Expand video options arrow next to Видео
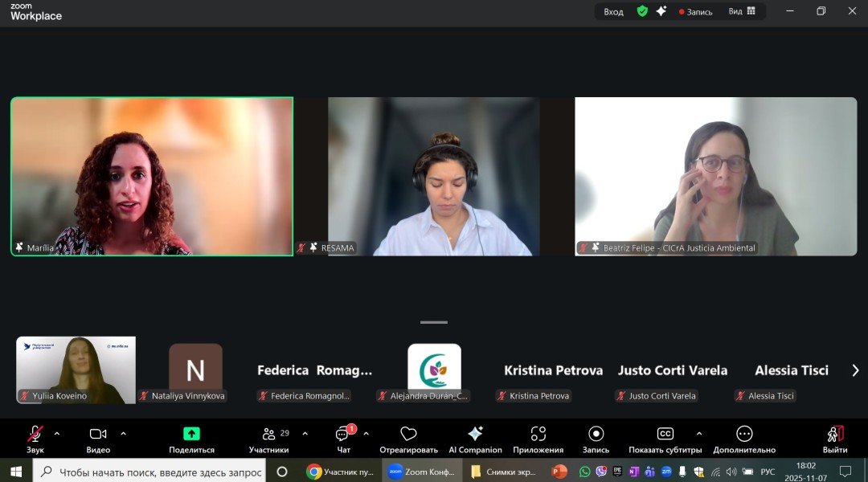This screenshot has height=482, width=868. pos(123,433)
